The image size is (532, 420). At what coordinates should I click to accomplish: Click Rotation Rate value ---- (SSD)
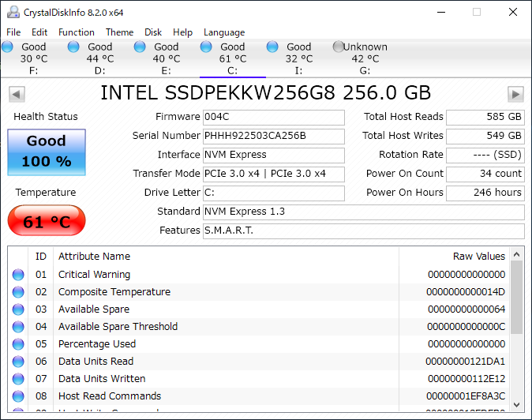(x=485, y=156)
